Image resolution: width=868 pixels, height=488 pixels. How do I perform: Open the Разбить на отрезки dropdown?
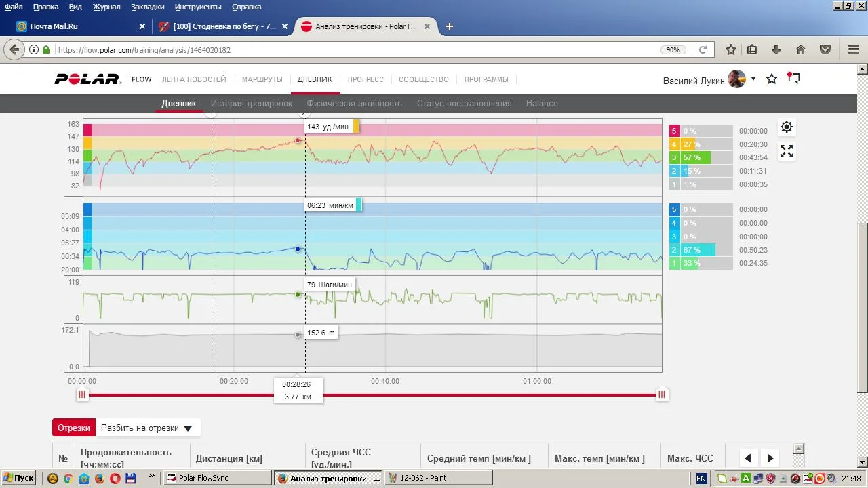click(x=147, y=428)
